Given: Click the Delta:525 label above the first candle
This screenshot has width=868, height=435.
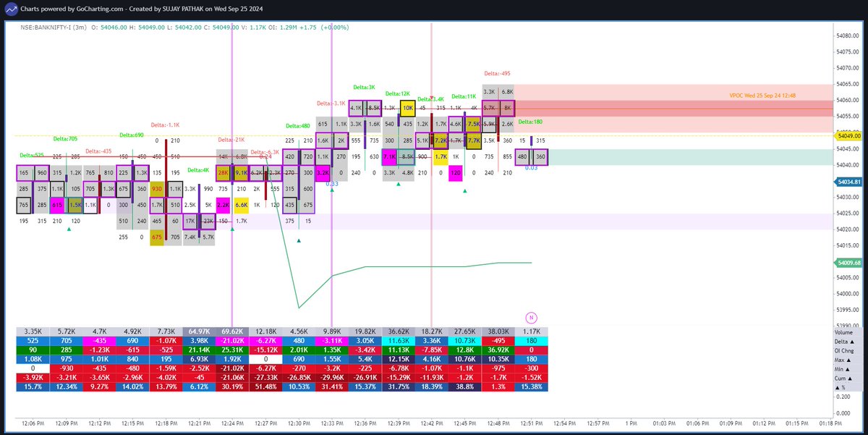Looking at the screenshot, I should pos(32,155).
